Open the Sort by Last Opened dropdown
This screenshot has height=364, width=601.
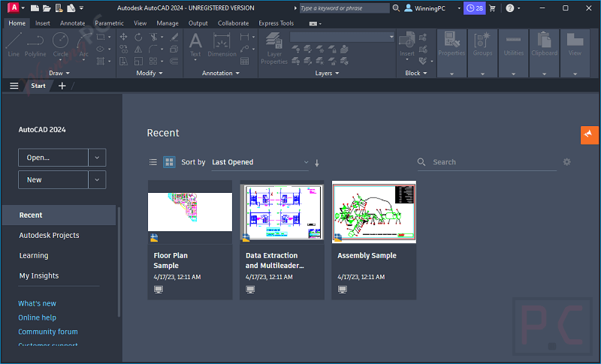click(260, 162)
